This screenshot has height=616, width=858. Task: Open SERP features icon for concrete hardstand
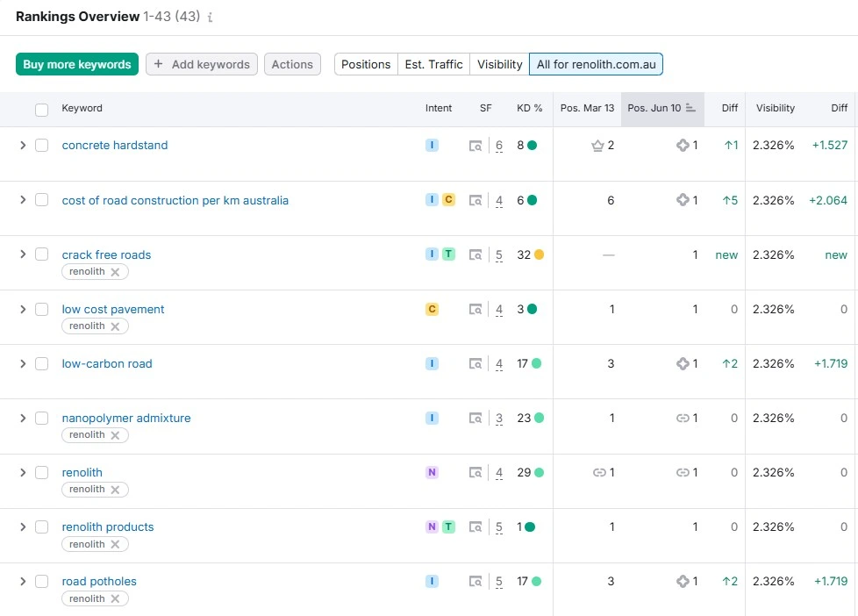475,146
